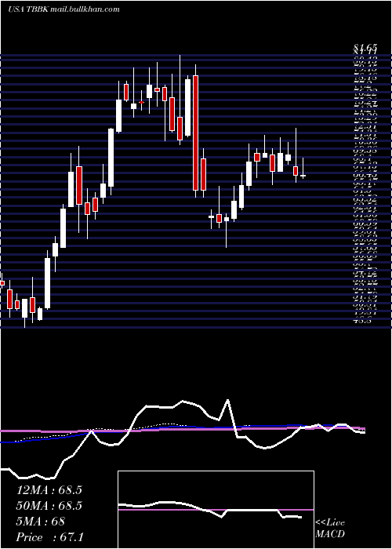Screen dimensions: 392x549
Task: Click the 84.65 top price axis value
Action: pyautogui.click(x=365, y=48)
